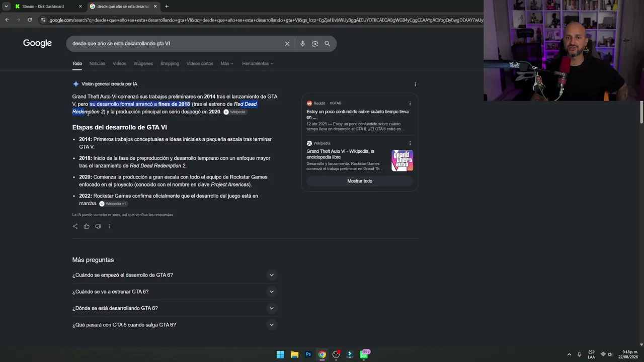Click the 'Visión general creada por IA' label
Viewport: 644px width, 362px height.
(x=109, y=84)
